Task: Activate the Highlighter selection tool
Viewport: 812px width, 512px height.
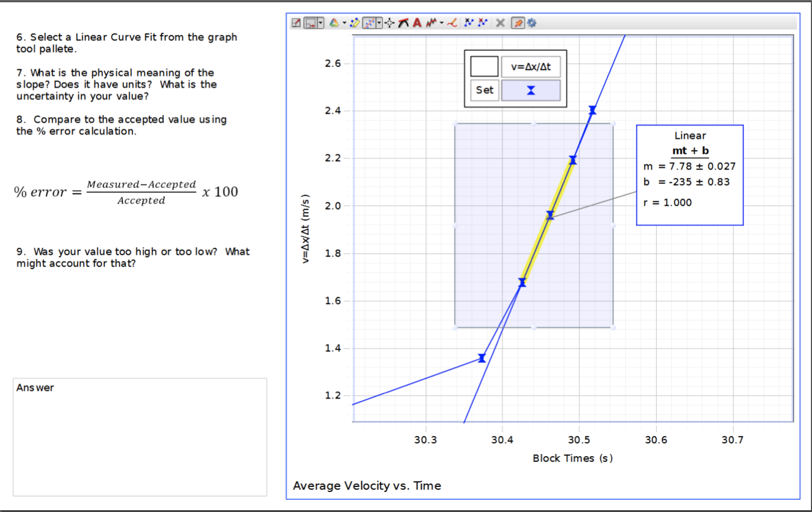Action: 356,22
